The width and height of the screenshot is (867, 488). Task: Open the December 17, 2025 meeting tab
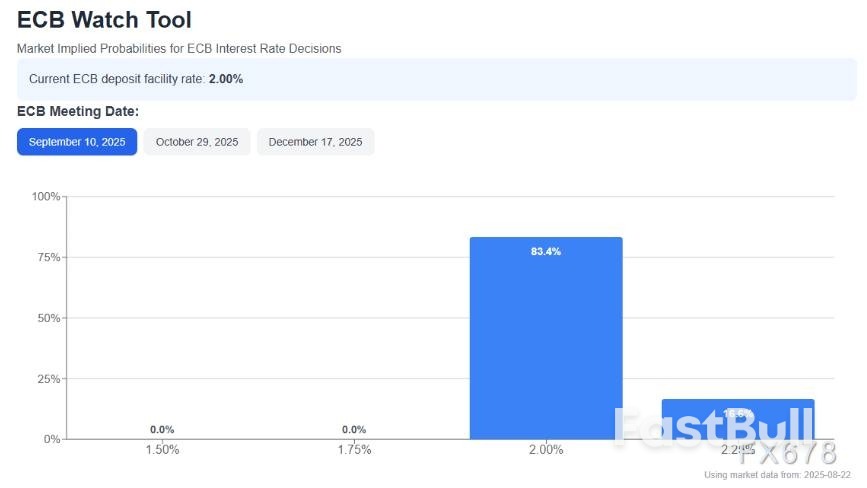[x=315, y=142]
